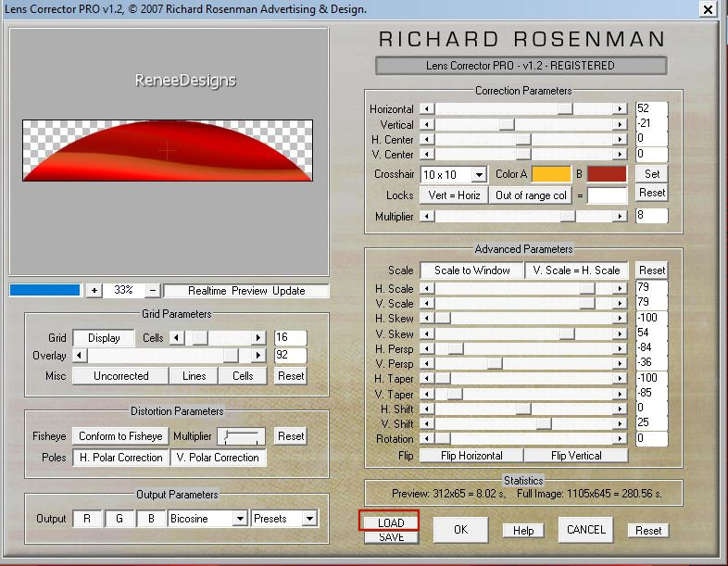Click the left arrow of Vertical slider

coord(427,124)
